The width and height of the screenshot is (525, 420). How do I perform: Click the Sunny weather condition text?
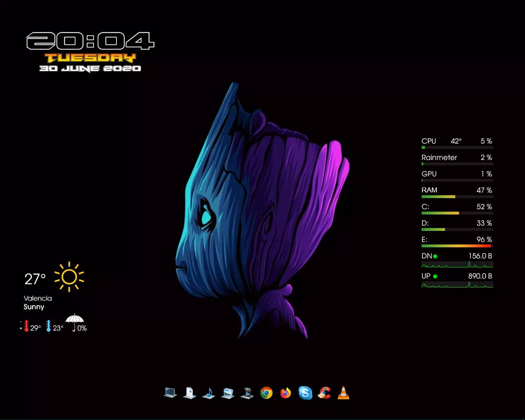point(34,307)
